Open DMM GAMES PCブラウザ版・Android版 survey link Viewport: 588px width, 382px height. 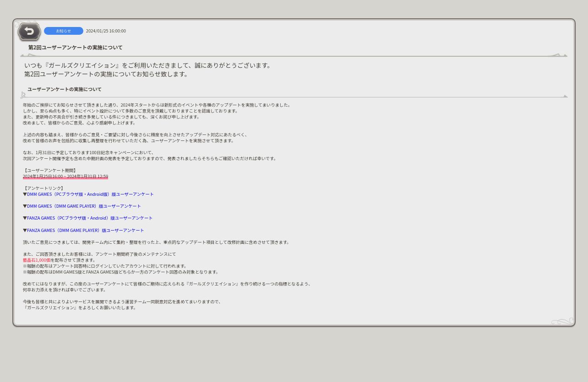(x=90, y=194)
